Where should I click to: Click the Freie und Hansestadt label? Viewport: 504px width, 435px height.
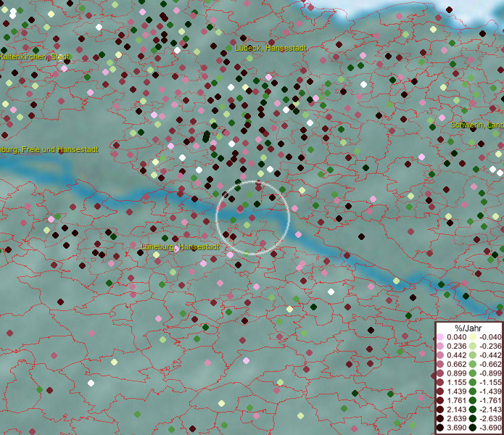coord(60,149)
